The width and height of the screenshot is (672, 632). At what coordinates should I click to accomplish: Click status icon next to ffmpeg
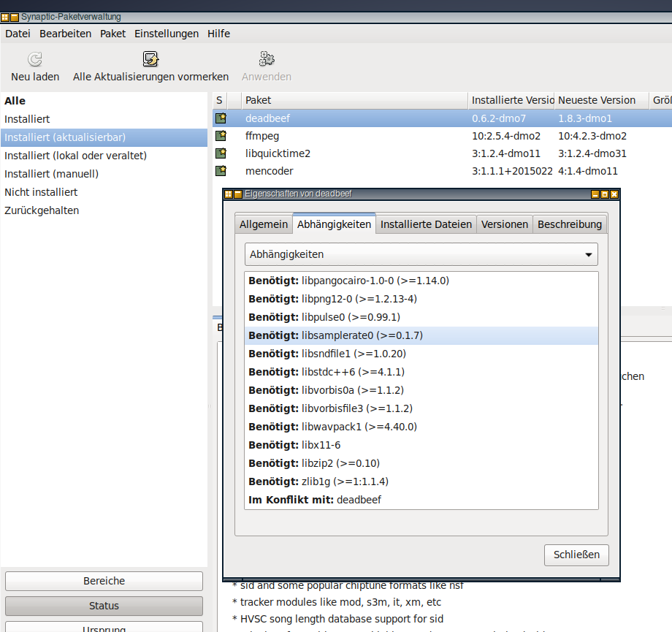(x=221, y=136)
